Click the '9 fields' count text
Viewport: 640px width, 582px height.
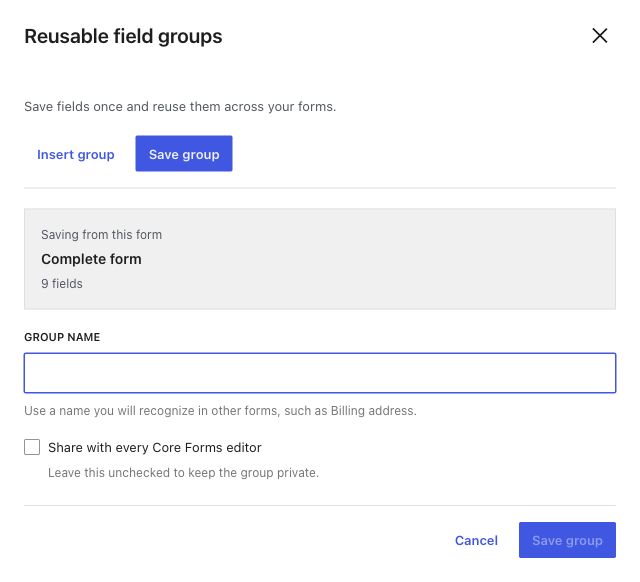(x=62, y=284)
